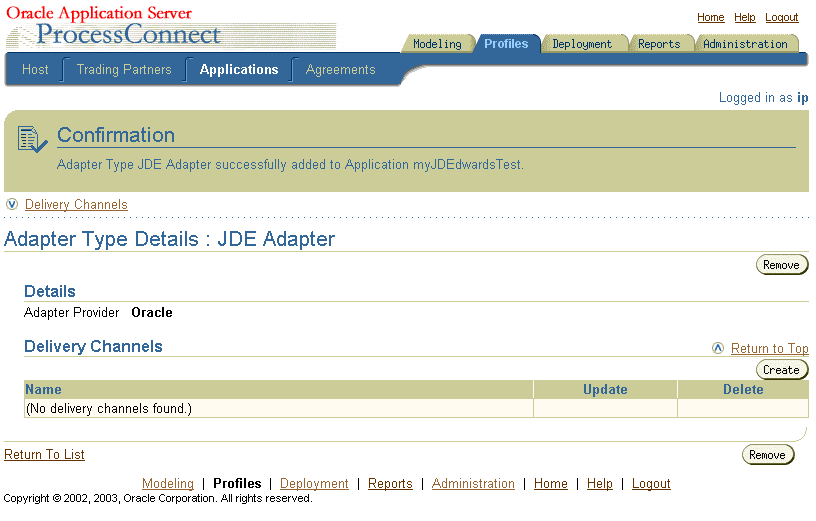Click the Logout link in the top-right header
The width and height of the screenshot is (816, 521).
coord(781,17)
